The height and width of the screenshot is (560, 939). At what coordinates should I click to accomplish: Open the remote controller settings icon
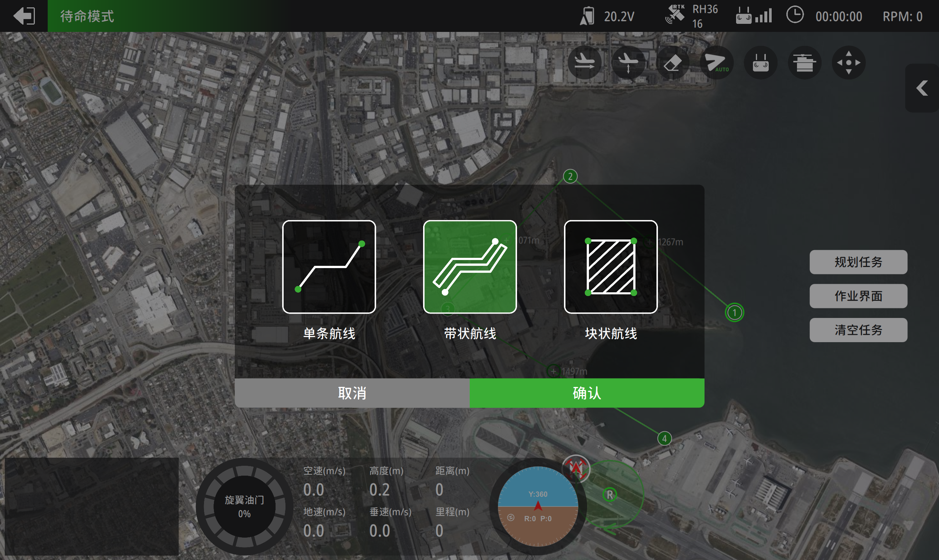760,63
